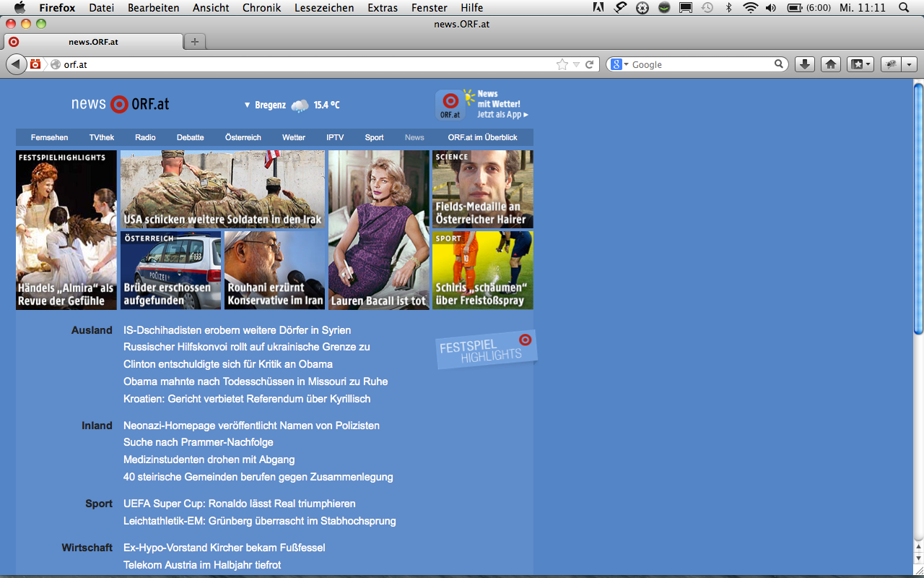Open Lauren Bacall ist tot image story
Viewport: 924px width, 578px height.
[379, 230]
